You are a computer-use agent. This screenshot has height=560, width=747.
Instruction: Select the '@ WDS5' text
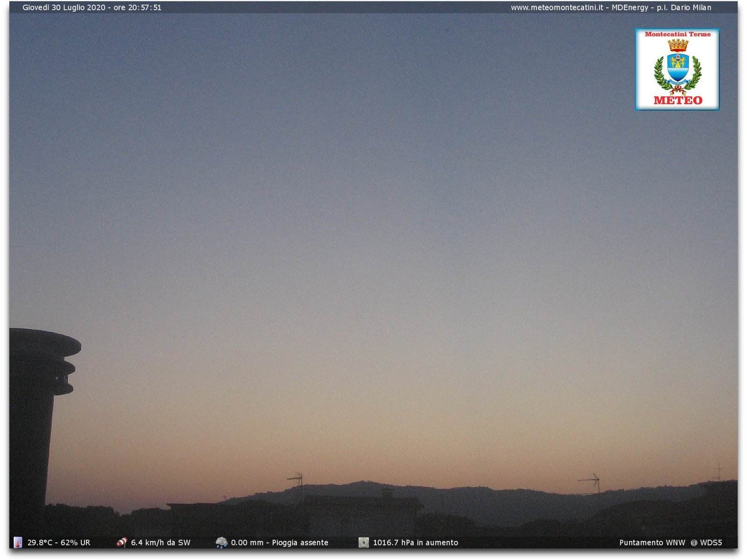pyautogui.click(x=706, y=542)
